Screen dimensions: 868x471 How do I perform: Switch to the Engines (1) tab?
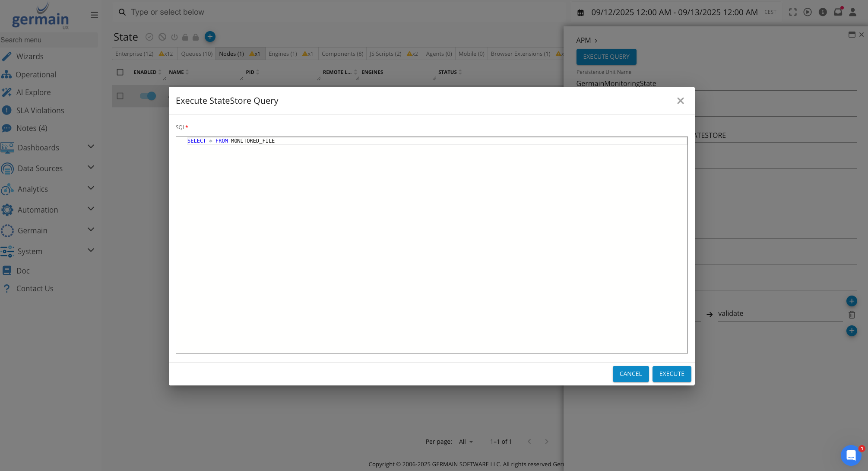click(283, 54)
